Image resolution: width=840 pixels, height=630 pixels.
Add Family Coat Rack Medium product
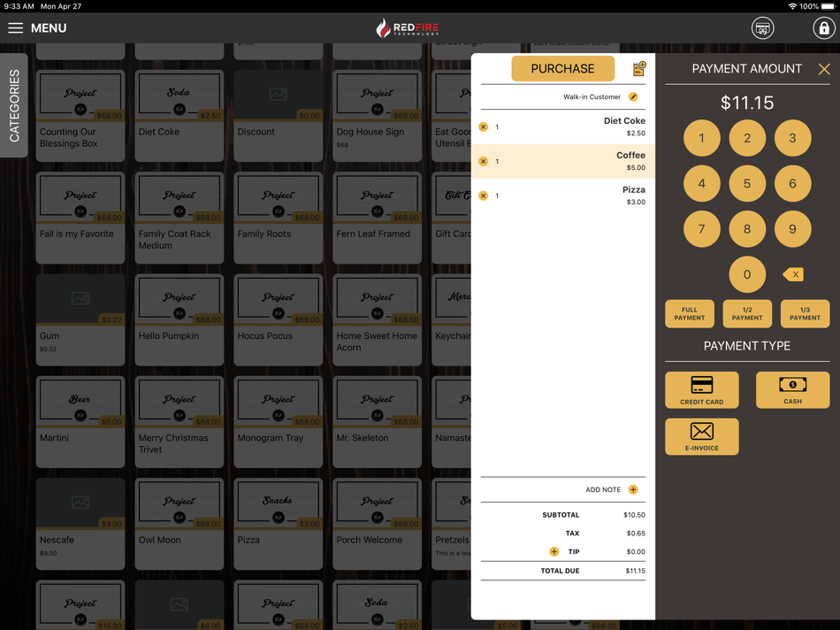(x=179, y=218)
